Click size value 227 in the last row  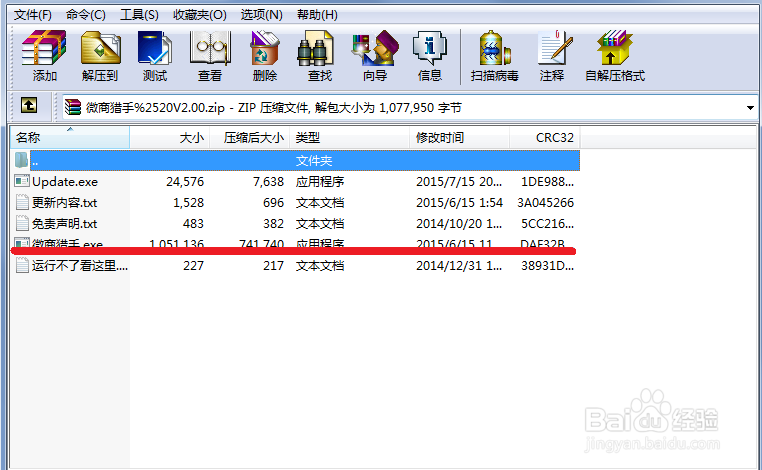pos(193,265)
